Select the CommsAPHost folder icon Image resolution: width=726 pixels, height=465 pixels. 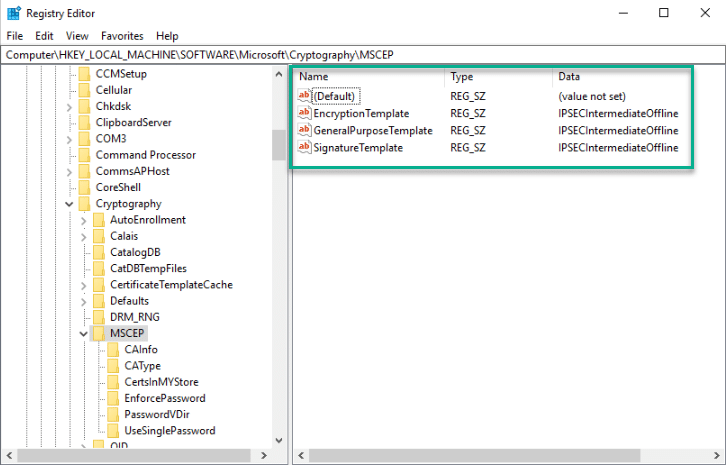tap(84, 171)
